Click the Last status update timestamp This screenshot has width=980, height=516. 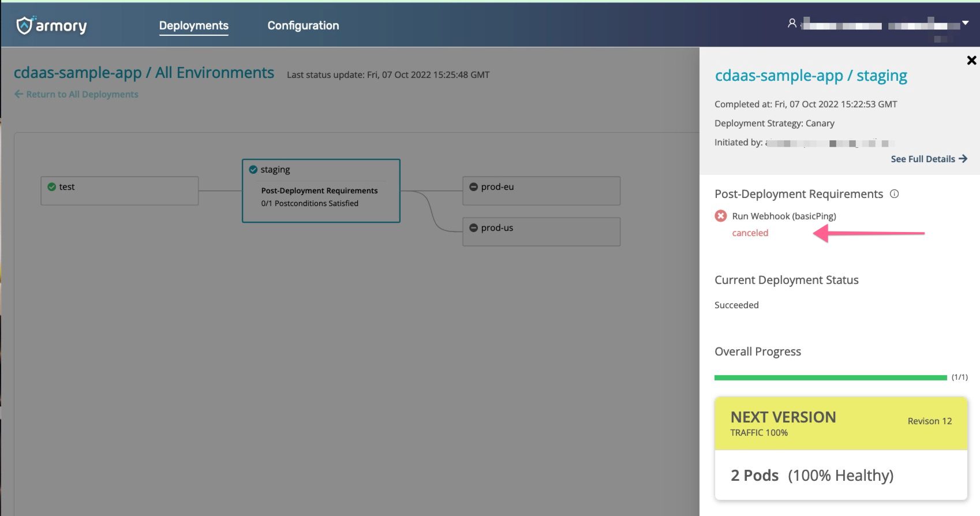click(388, 74)
